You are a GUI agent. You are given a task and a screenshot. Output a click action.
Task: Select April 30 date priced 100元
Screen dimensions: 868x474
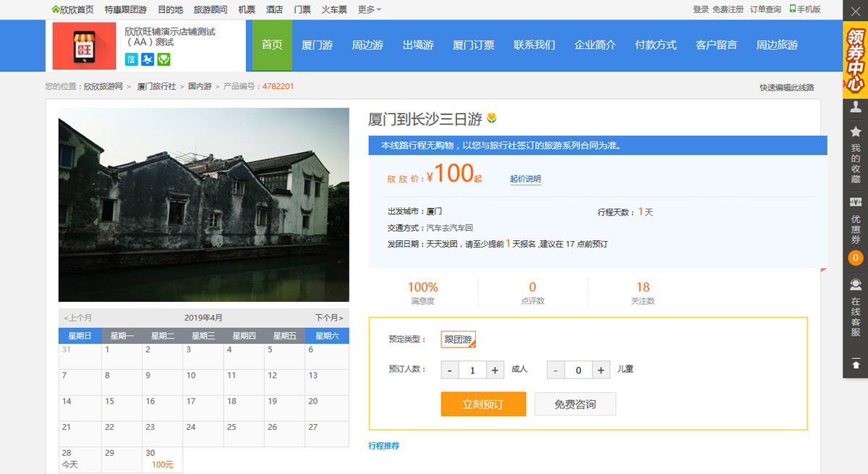click(162, 459)
